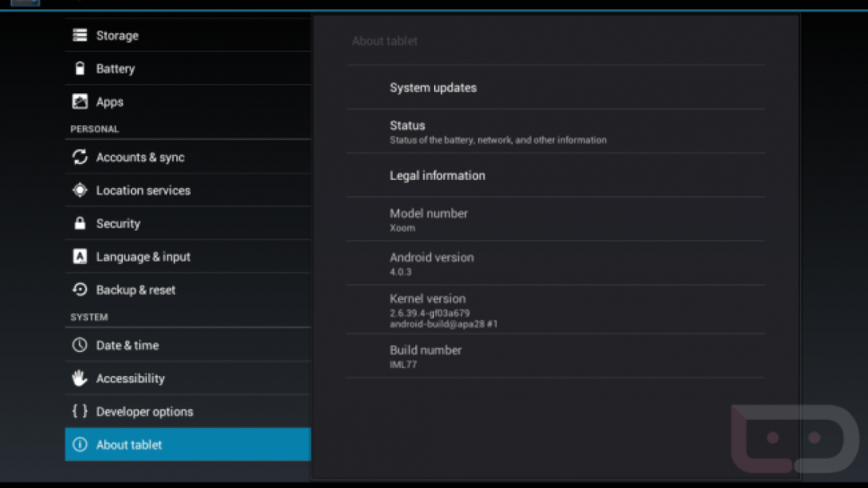Viewport: 868px width, 488px height.
Task: Tap the Build number IML77 row
Action: [x=555, y=356]
